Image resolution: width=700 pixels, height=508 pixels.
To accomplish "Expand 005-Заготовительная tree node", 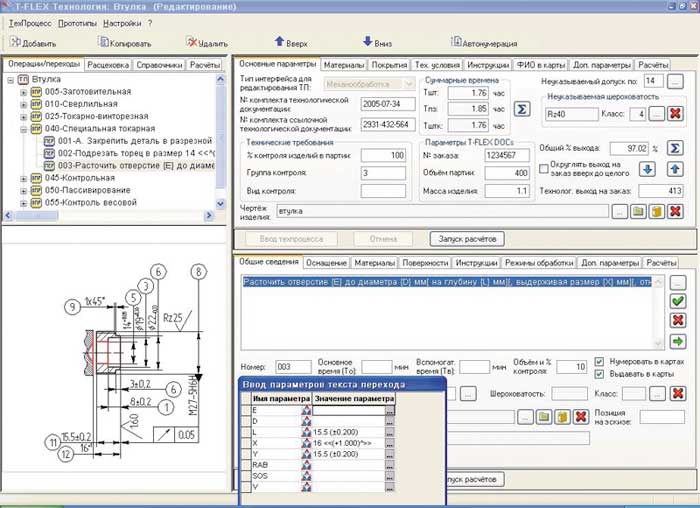I will pos(24,91).
